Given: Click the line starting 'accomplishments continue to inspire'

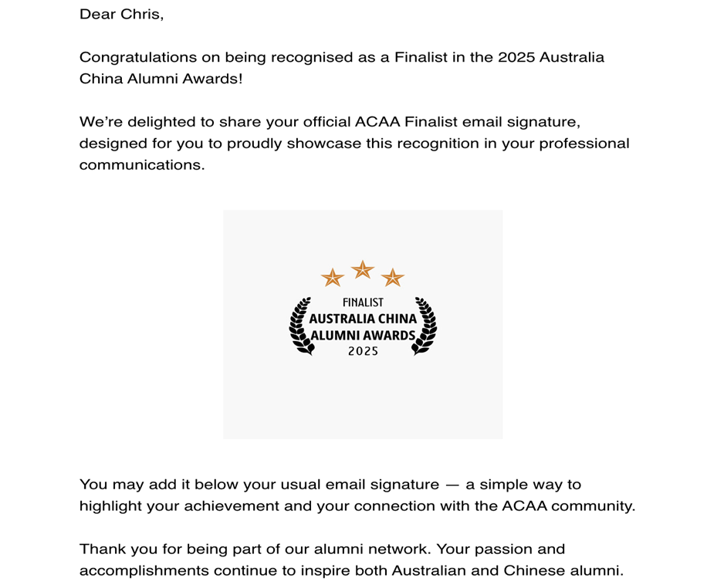Looking at the screenshot, I should pos(350,571).
